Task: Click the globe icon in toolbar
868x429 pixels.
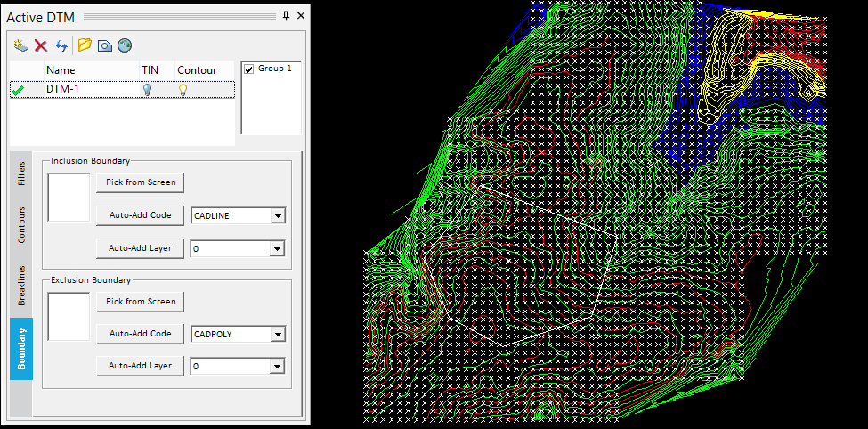Action: click(125, 45)
